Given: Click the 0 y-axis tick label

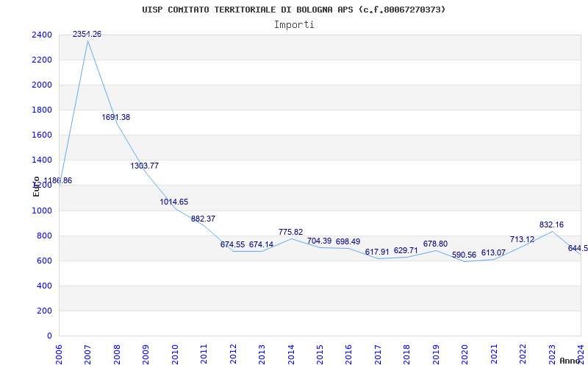Looking at the screenshot, I should pyautogui.click(x=50, y=336).
